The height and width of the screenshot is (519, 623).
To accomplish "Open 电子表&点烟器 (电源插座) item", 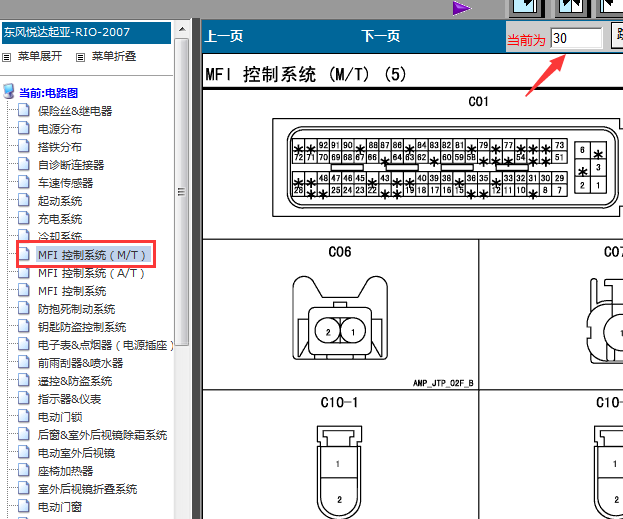I will pos(105,345).
